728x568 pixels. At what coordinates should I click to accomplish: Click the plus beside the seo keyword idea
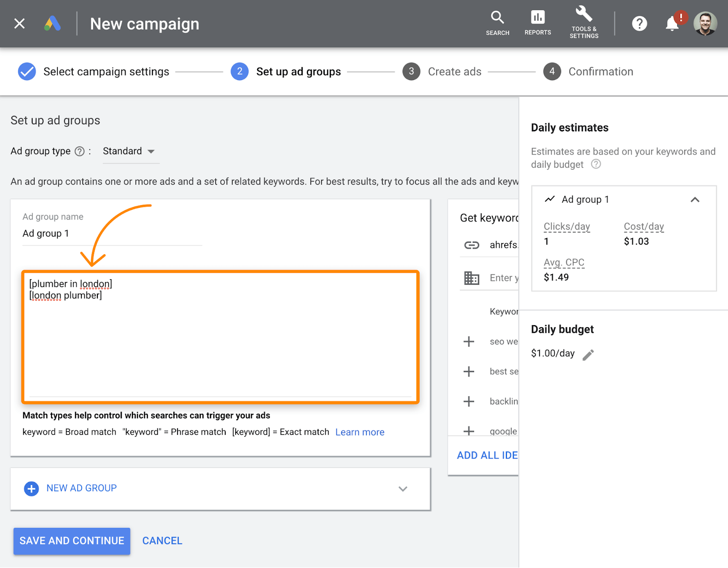pos(468,342)
